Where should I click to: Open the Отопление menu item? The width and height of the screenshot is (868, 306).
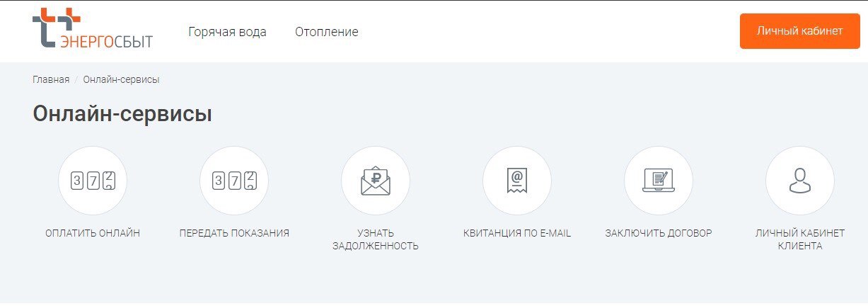[x=327, y=32]
